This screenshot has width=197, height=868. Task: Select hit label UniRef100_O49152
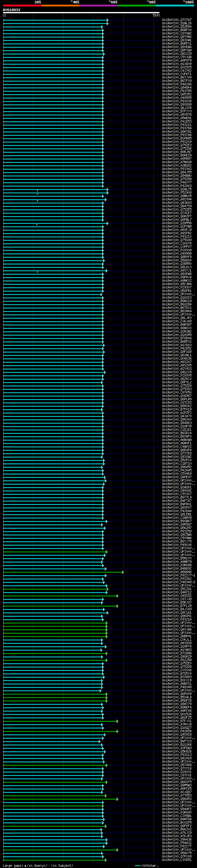point(177,595)
